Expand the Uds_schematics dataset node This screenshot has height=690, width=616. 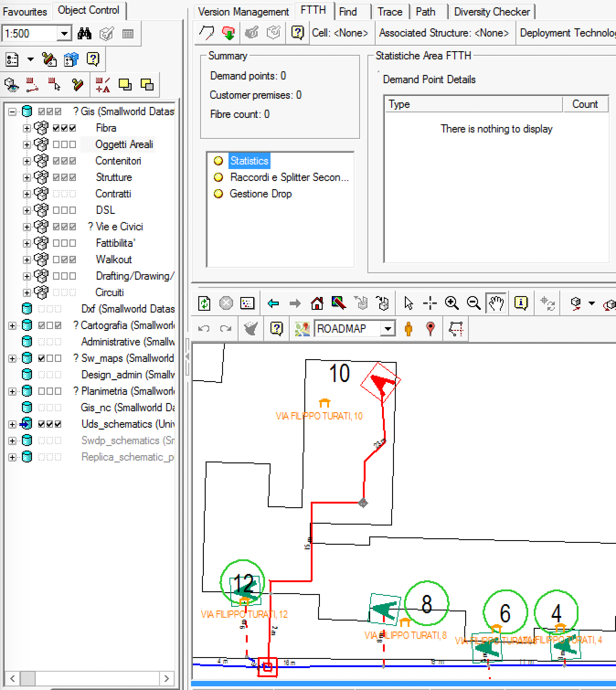(x=12, y=424)
